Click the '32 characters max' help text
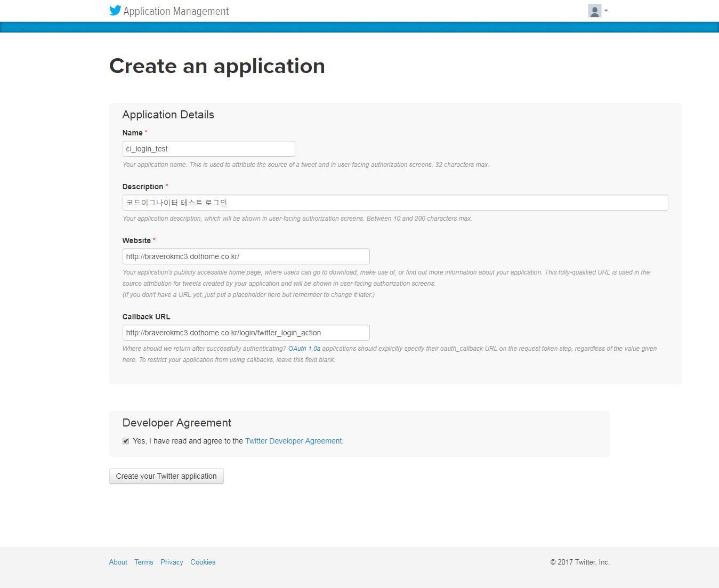The image size is (719, 588). pos(462,165)
